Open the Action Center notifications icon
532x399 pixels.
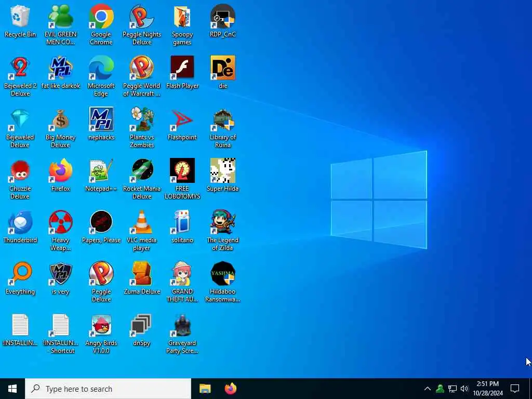tap(515, 389)
